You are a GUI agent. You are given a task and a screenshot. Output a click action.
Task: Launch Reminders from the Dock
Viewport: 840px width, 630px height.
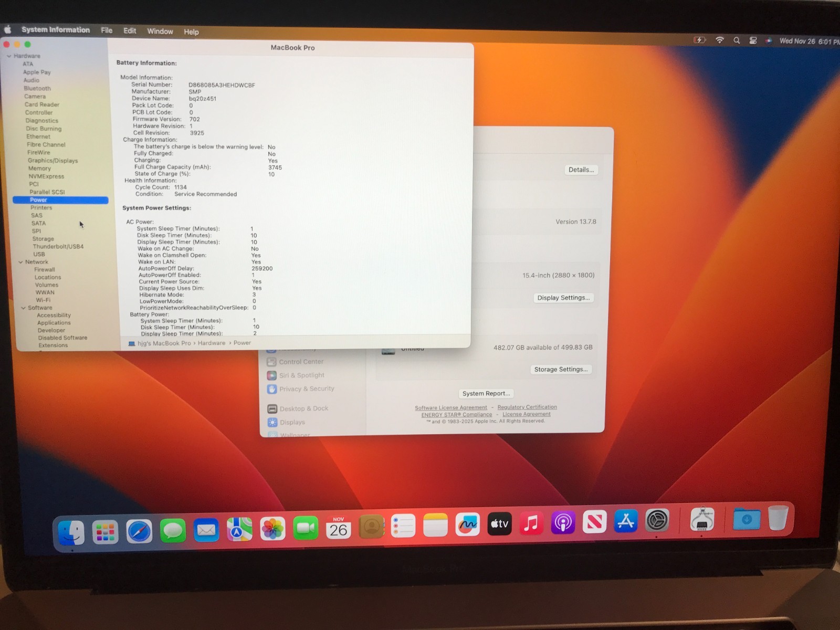(x=403, y=526)
